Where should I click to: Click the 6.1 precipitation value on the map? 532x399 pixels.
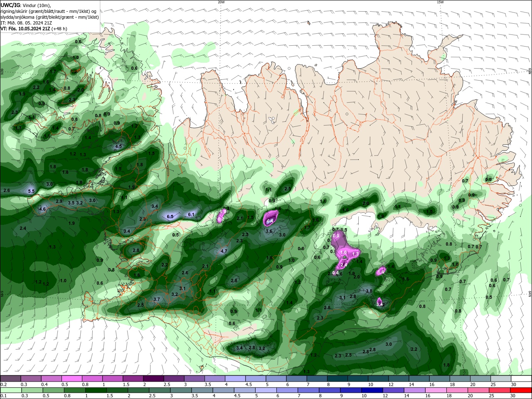(x=191, y=214)
